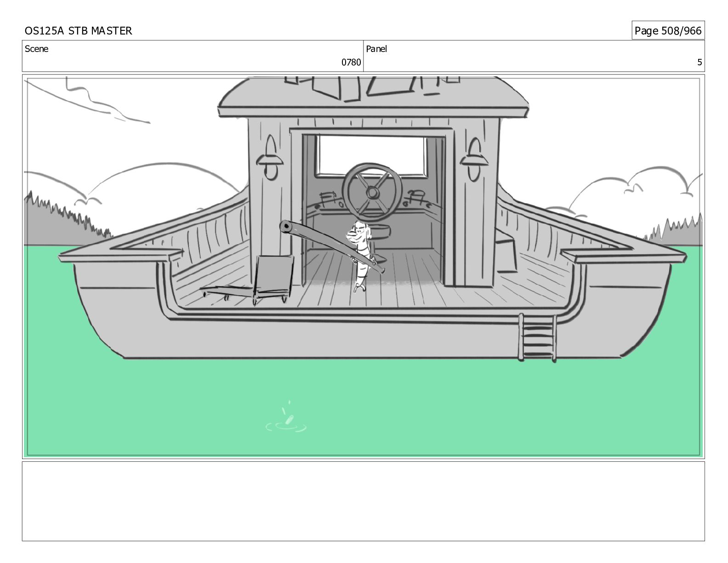This screenshot has width=728, height=563.
Task: Click the scene number '0780'
Action: click(351, 63)
